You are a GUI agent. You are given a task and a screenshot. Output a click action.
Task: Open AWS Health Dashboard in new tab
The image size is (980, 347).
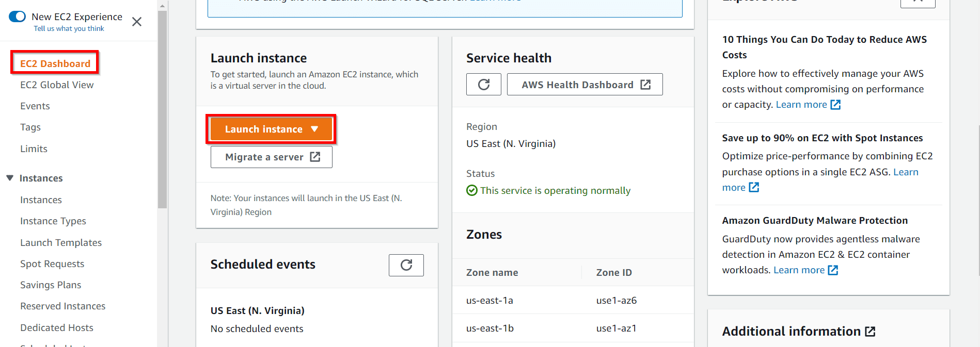click(x=584, y=84)
